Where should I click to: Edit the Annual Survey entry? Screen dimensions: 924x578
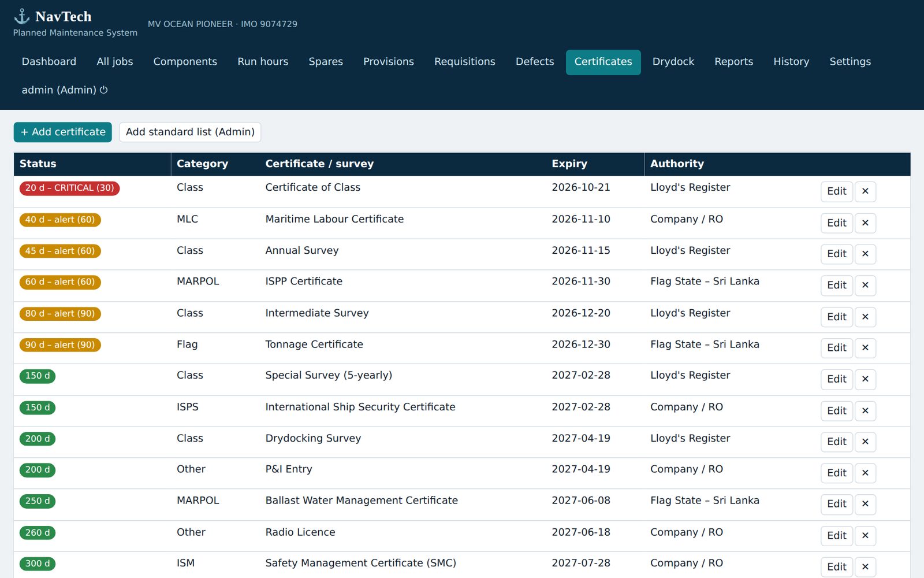pyautogui.click(x=837, y=254)
